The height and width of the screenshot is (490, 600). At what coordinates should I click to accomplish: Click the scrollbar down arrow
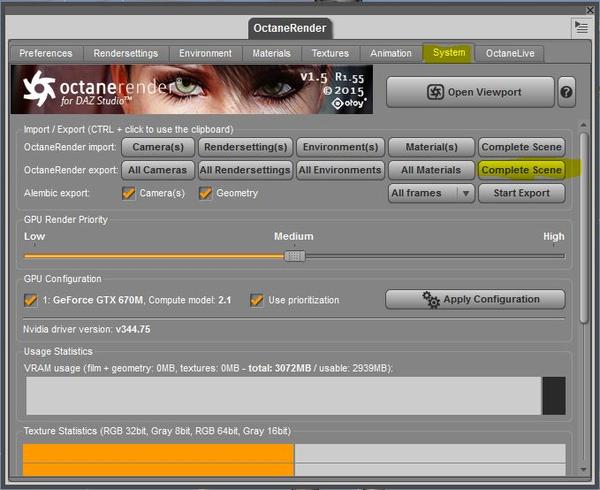click(584, 469)
